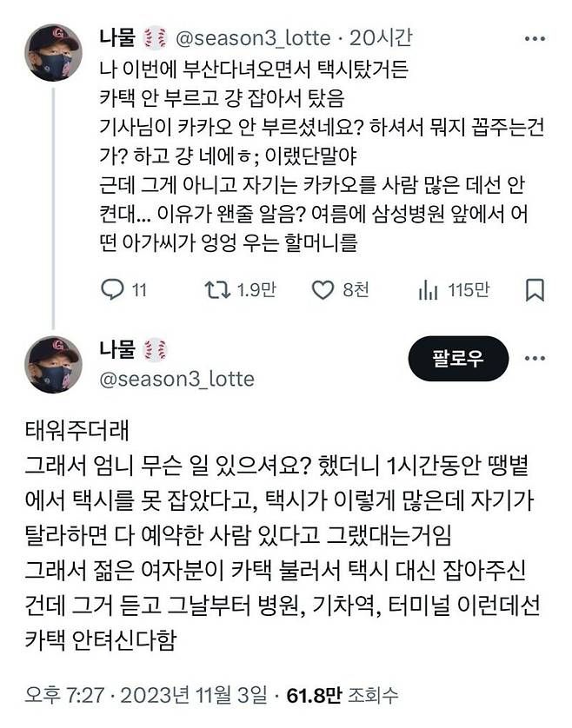
Task: Click the 나물 display name left of 팔로우
Action: (x=117, y=349)
